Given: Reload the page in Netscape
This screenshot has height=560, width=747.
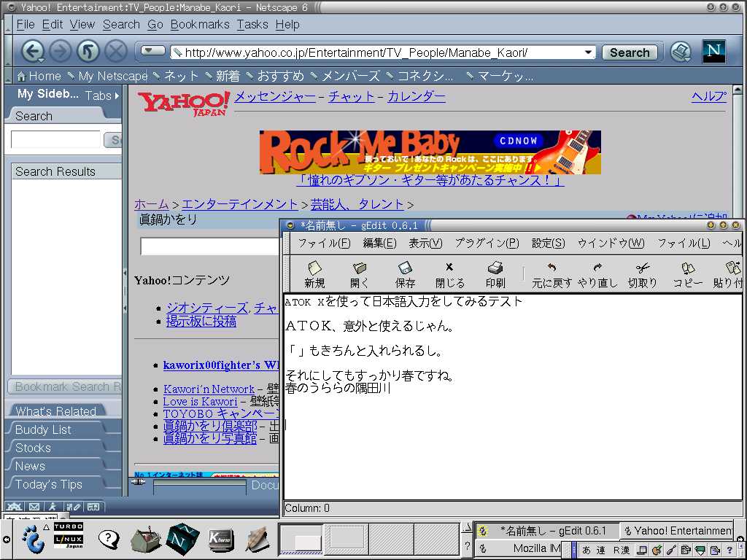Looking at the screenshot, I should tap(88, 52).
